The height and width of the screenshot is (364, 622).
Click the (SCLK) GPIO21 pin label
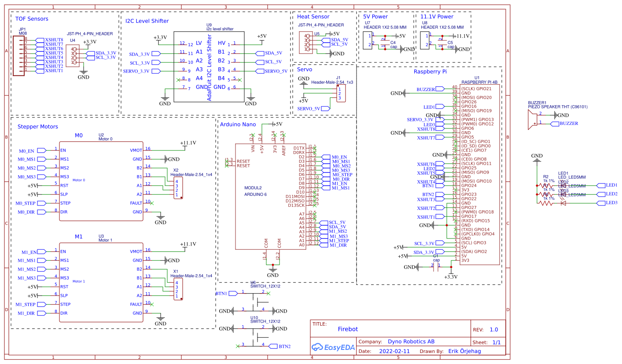476,89
